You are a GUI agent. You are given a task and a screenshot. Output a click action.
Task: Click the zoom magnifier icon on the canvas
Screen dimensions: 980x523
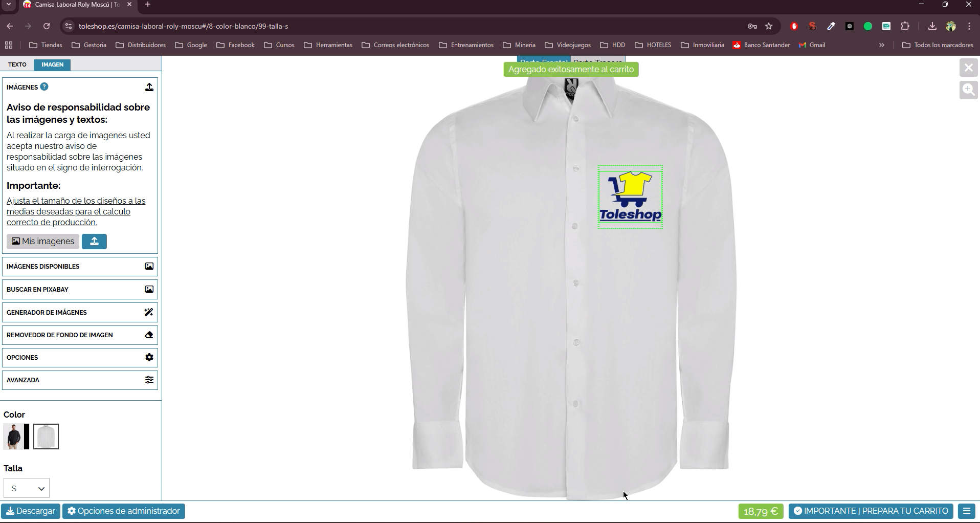pos(968,90)
